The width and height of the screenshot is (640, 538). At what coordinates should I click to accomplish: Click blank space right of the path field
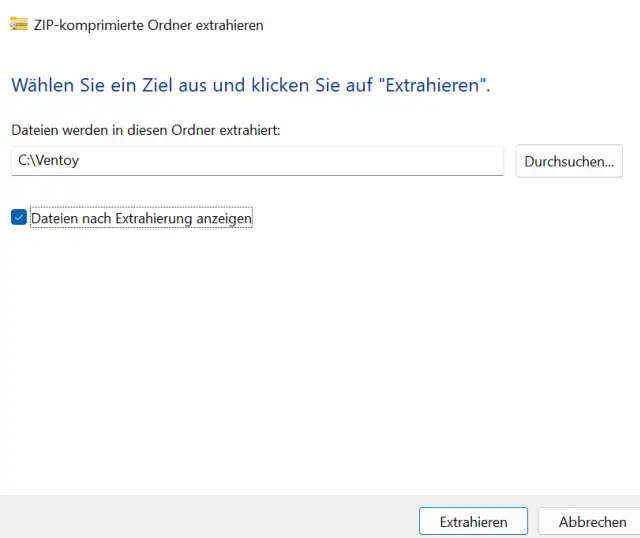coord(510,161)
